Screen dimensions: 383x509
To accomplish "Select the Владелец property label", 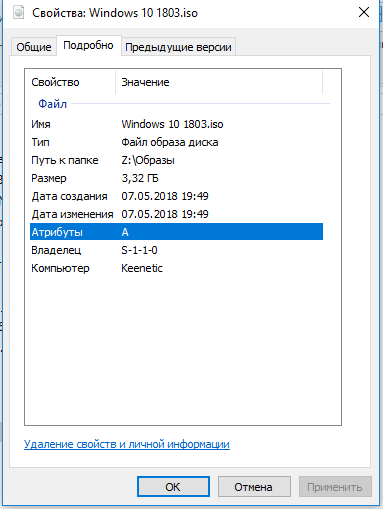I will click(x=56, y=250).
